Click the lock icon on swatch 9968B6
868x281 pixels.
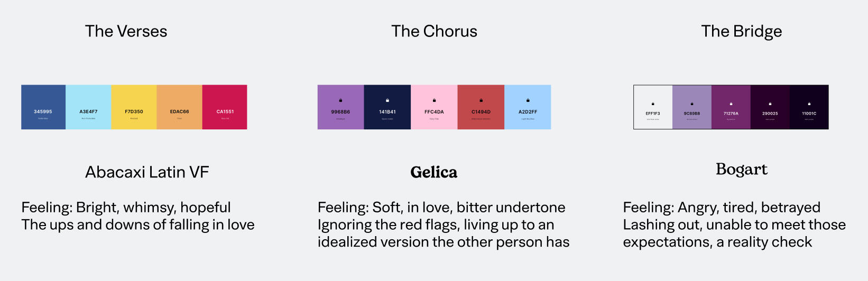coord(340,100)
